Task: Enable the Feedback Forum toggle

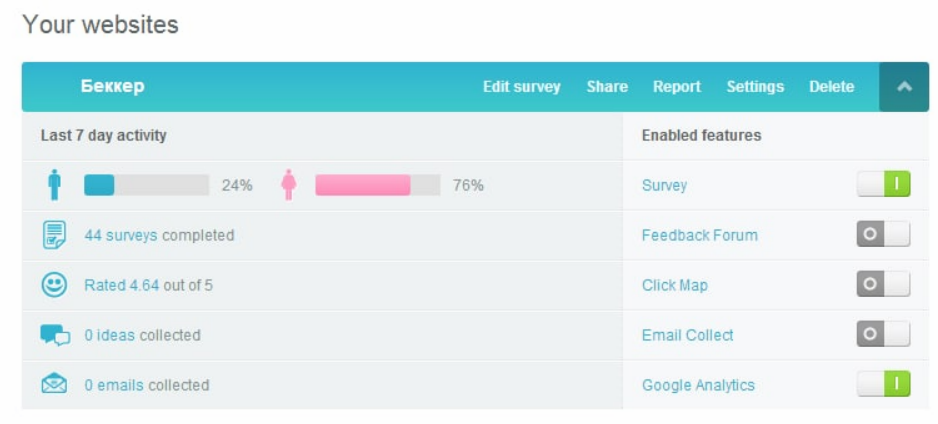Action: coord(884,234)
